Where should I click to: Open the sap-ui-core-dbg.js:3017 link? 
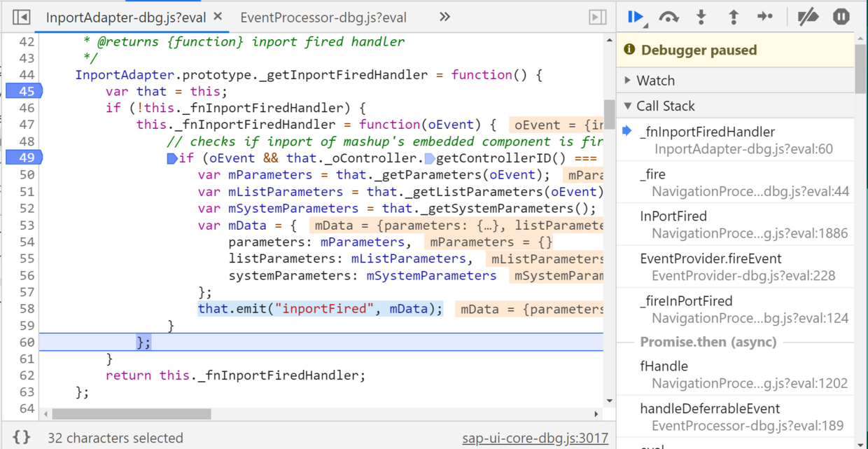click(x=535, y=438)
